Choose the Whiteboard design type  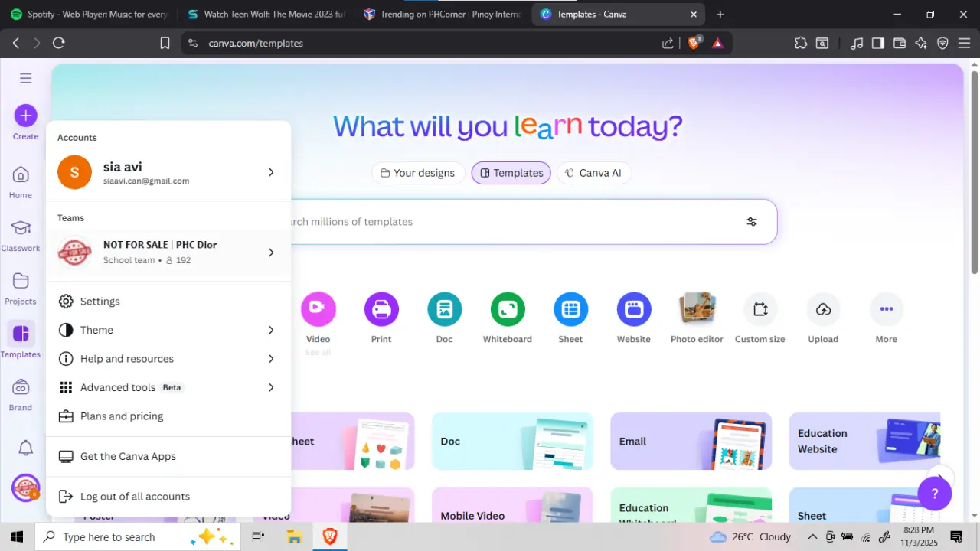(x=508, y=309)
